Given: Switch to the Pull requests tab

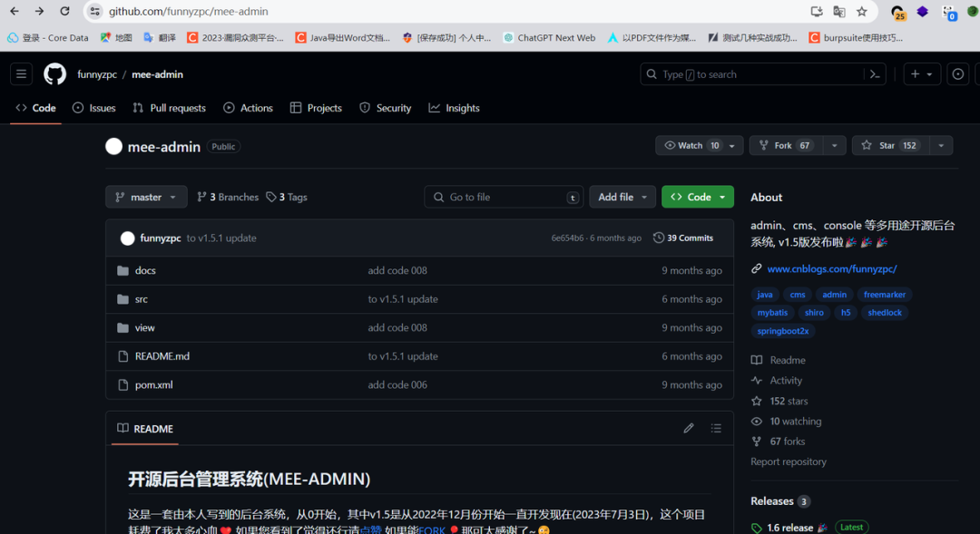Looking at the screenshot, I should 170,108.
